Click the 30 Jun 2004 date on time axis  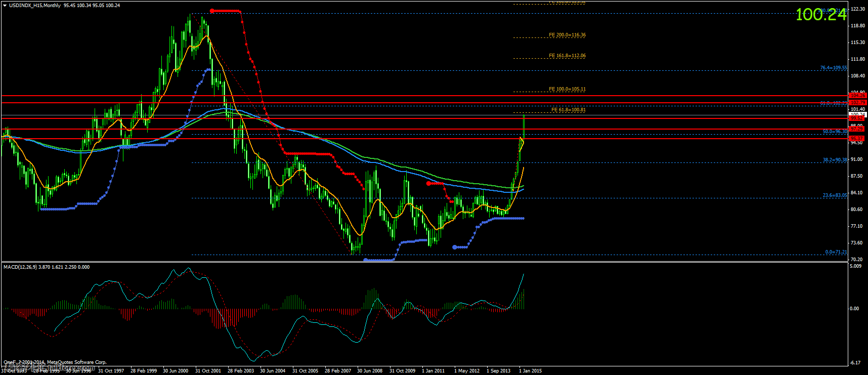(273, 371)
